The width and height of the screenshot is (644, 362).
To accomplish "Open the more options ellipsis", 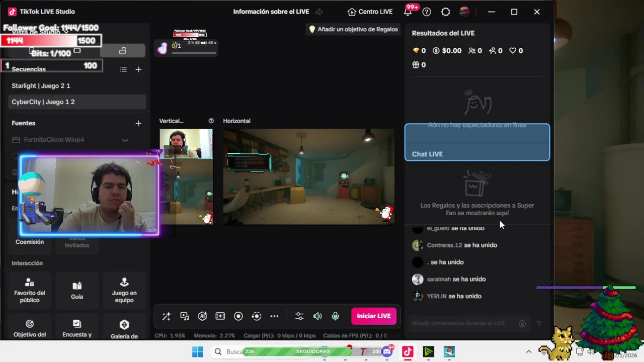I will 274,316.
